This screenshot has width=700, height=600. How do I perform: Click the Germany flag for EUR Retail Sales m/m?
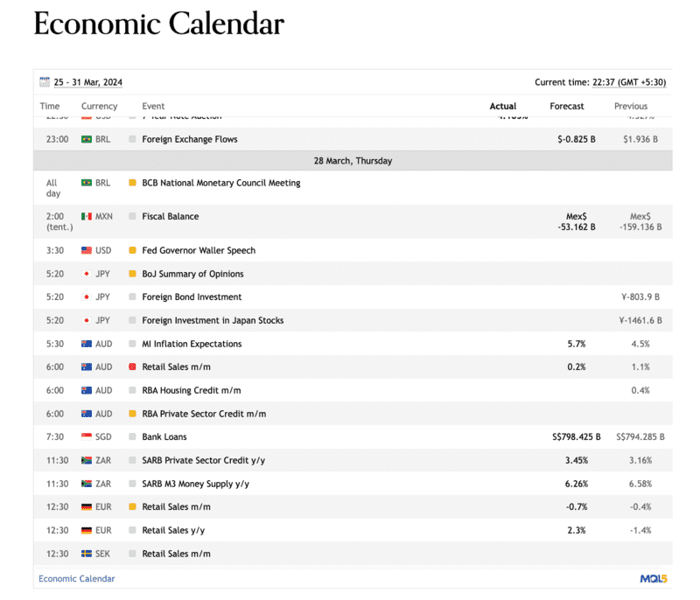(87, 506)
